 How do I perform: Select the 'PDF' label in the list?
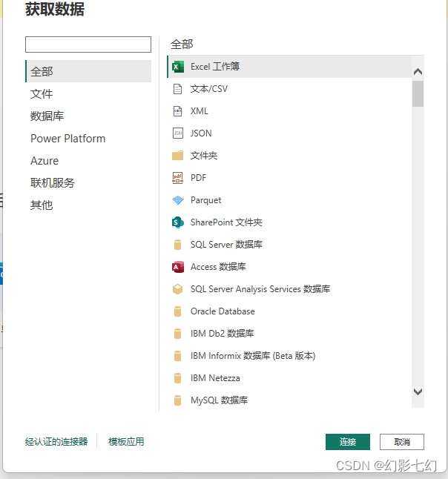[x=198, y=178]
